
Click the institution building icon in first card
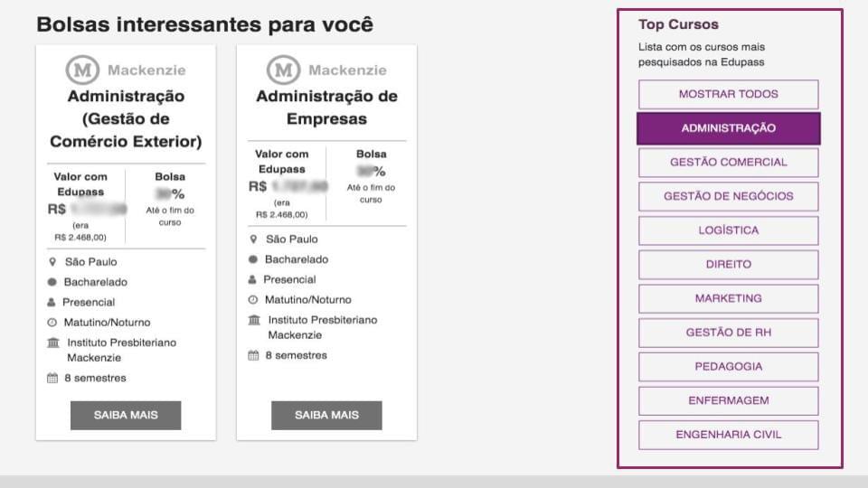point(53,343)
